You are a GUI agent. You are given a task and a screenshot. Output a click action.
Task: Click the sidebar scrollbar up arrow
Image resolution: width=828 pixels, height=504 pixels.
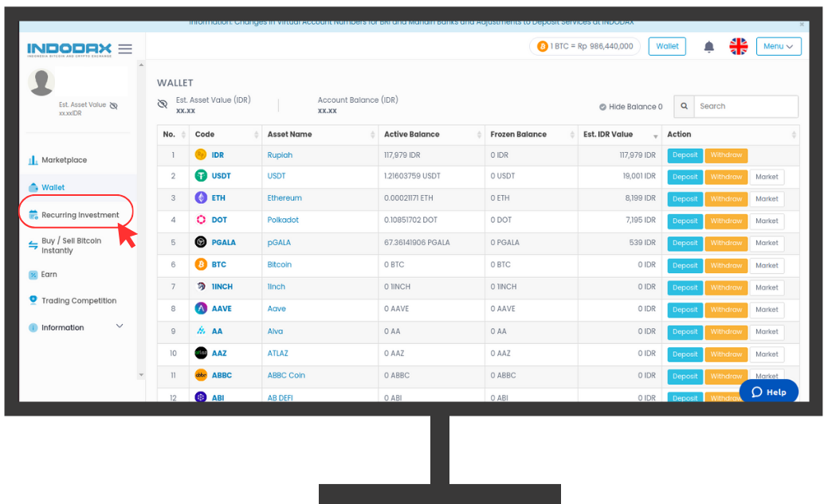[141, 65]
